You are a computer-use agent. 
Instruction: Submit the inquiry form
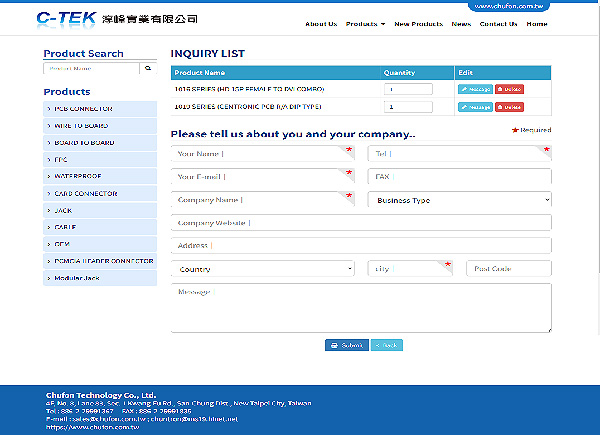click(346, 345)
